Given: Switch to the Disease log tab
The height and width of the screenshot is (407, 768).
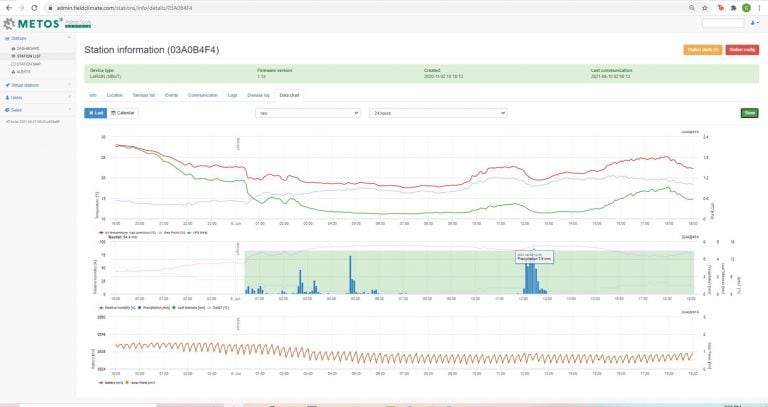Looking at the screenshot, I should pos(259,94).
